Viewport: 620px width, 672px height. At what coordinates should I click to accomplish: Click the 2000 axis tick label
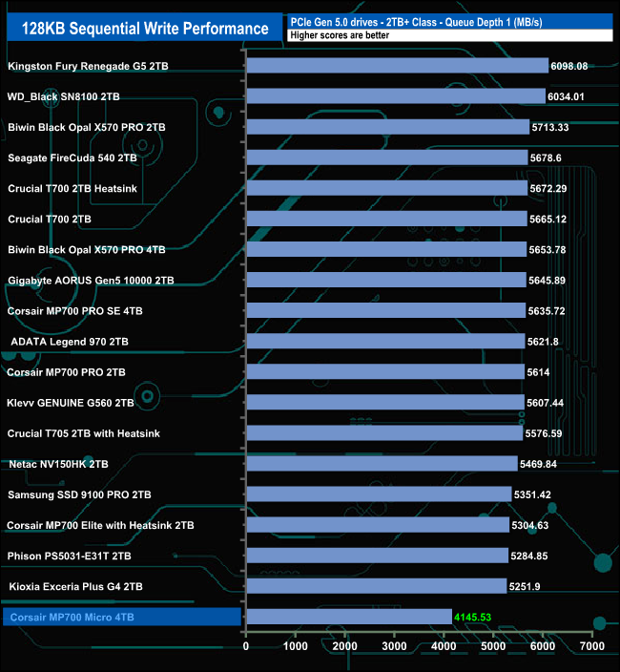(344, 646)
